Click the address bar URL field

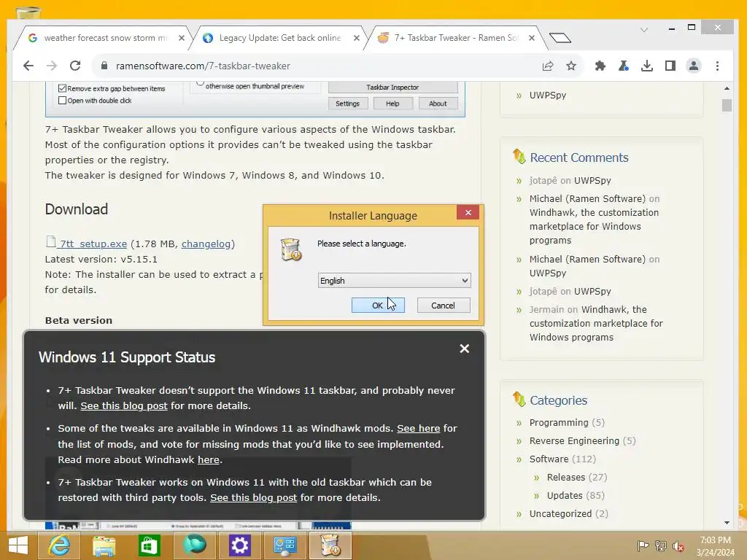314,66
